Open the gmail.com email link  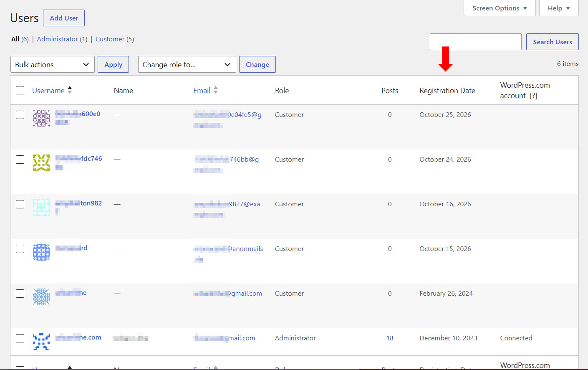227,294
